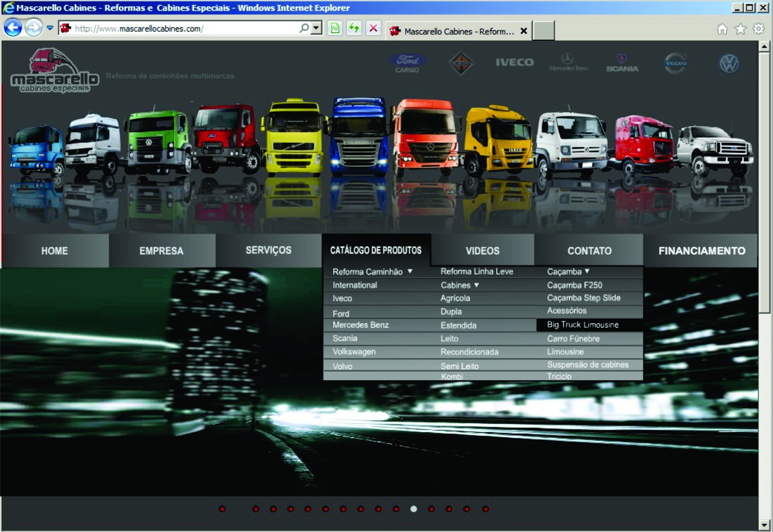The width and height of the screenshot is (773, 532).
Task: Click the red Stop loading icon
Action: click(373, 28)
